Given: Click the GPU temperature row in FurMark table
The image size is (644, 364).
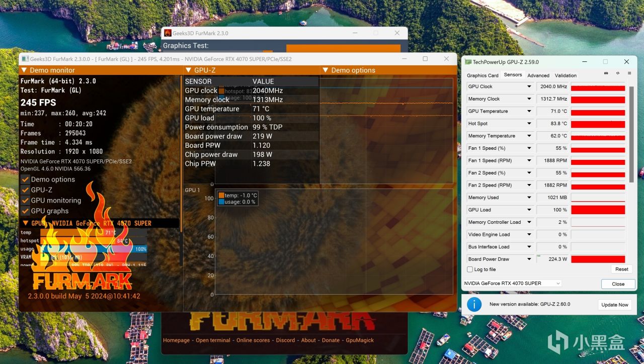Looking at the screenshot, I should coord(251,109).
